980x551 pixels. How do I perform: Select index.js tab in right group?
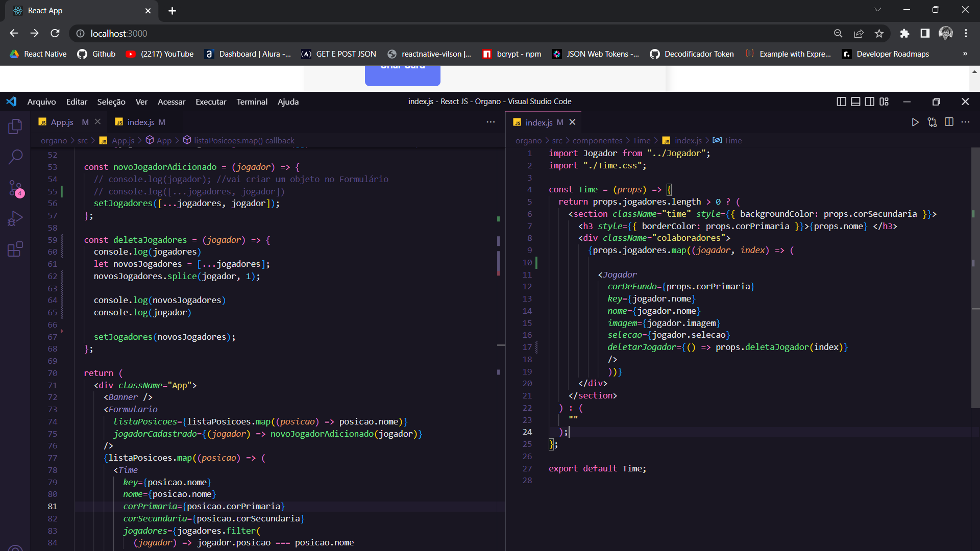tap(539, 122)
